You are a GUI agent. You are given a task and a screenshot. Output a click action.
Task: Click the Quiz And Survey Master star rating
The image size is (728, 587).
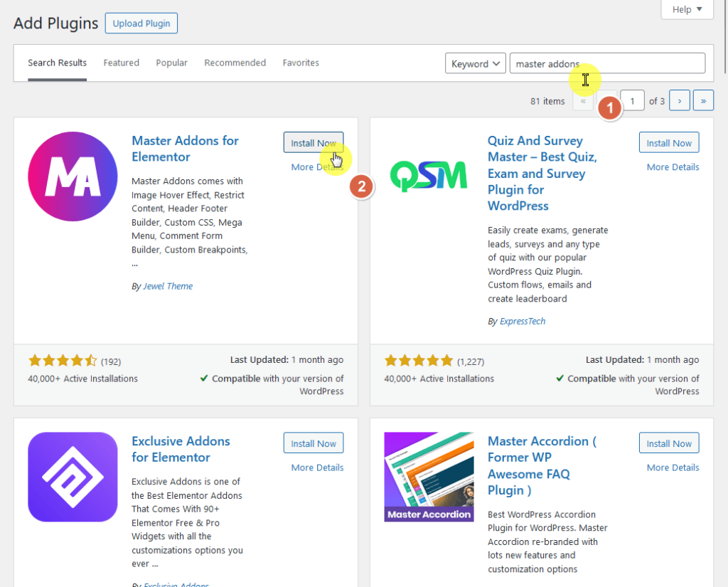click(418, 361)
